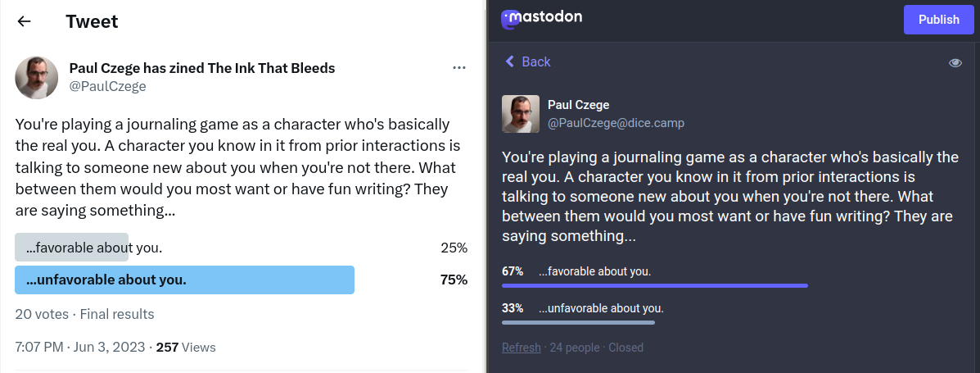
Task: Toggle the eye visibility icon on Mastodon
Action: 955,62
